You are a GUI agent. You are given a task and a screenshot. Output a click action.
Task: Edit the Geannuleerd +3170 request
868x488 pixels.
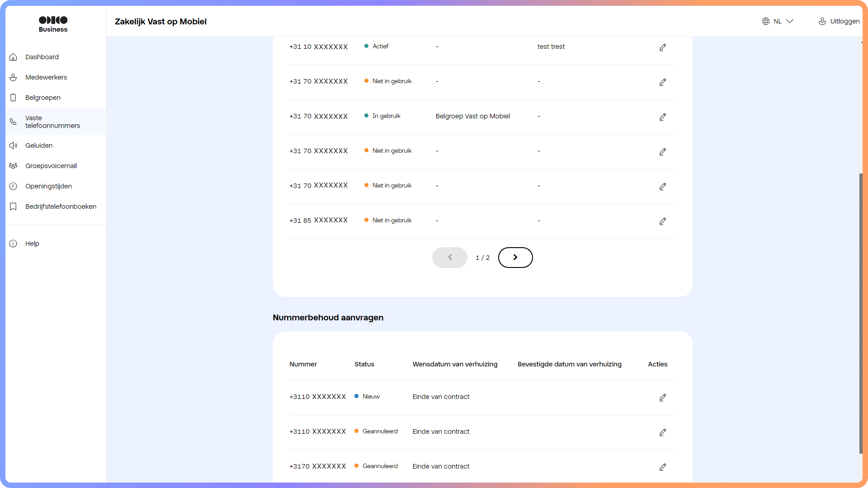[662, 467]
